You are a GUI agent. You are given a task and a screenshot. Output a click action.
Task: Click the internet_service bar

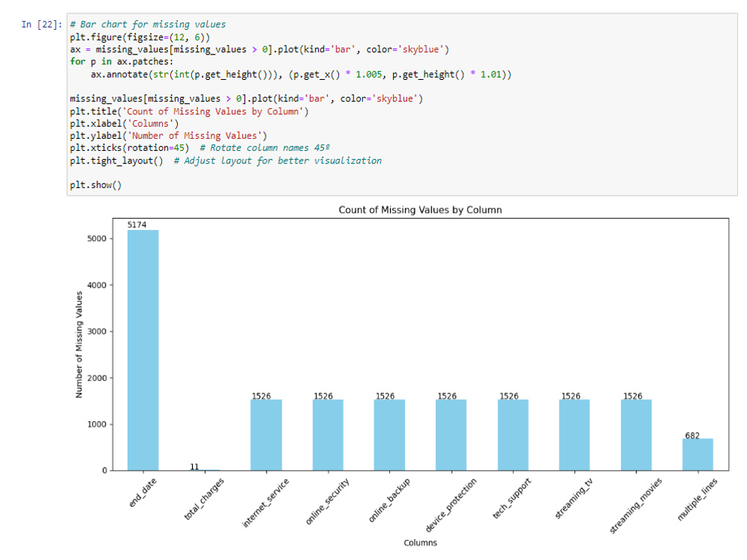(x=267, y=435)
